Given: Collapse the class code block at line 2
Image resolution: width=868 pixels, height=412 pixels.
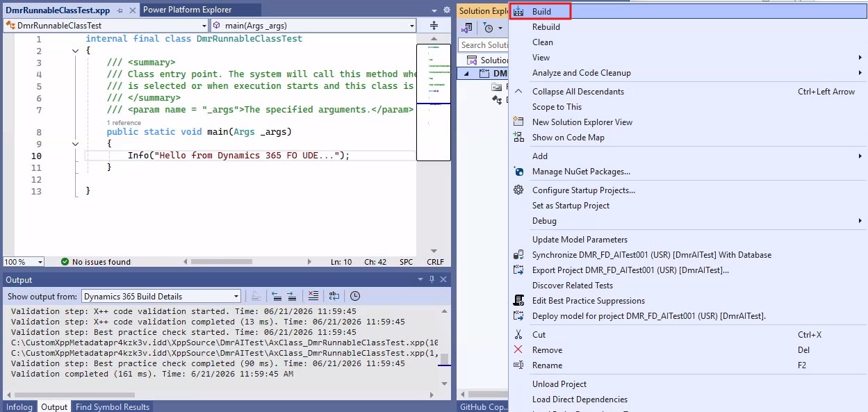Looking at the screenshot, I should [x=76, y=51].
